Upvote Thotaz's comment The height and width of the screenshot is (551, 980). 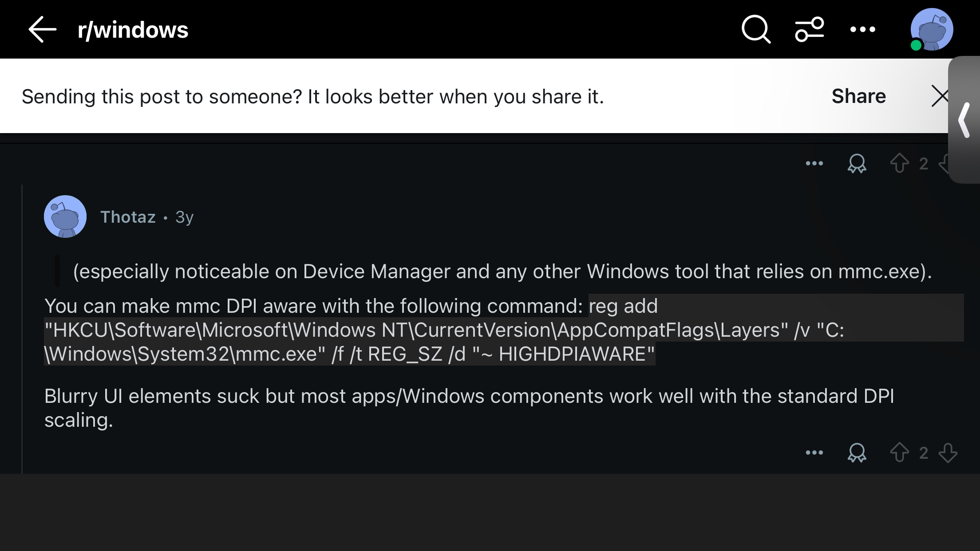tap(899, 453)
